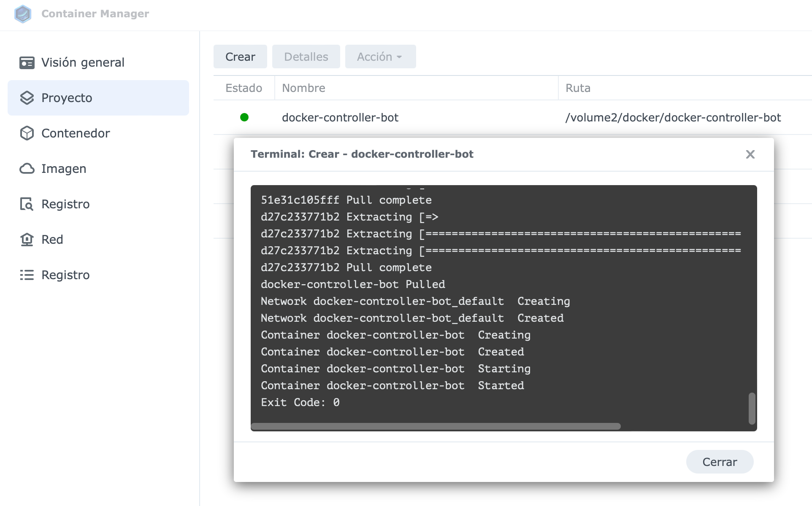Expand the Acción dropdown

[x=380, y=57]
